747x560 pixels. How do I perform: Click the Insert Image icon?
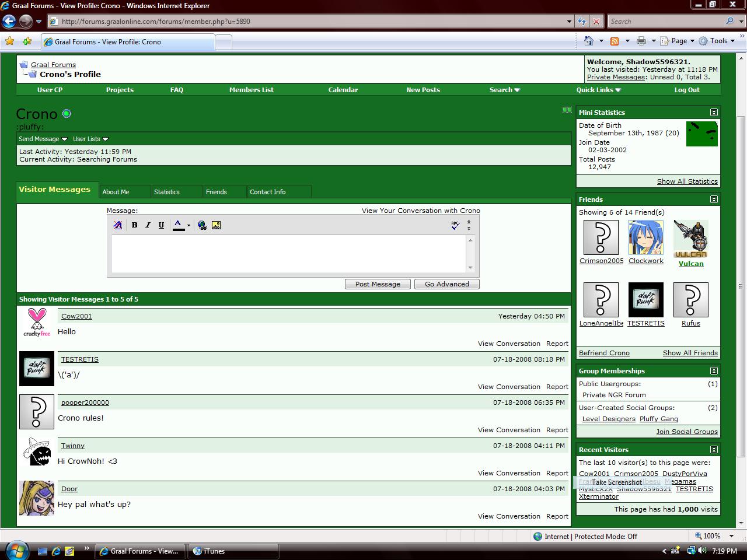point(216,225)
